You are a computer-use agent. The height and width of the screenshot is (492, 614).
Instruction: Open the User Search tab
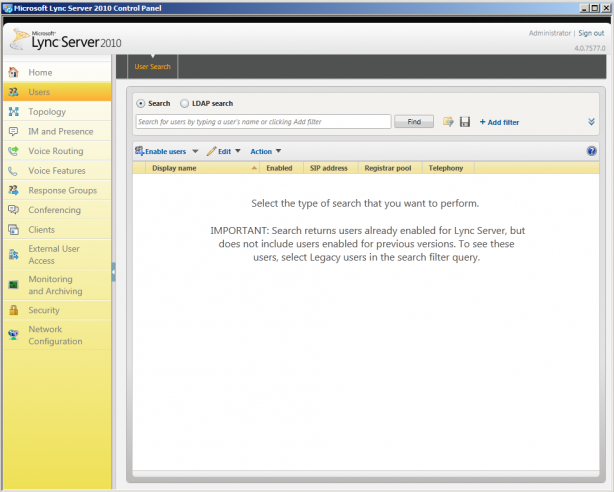click(152, 67)
